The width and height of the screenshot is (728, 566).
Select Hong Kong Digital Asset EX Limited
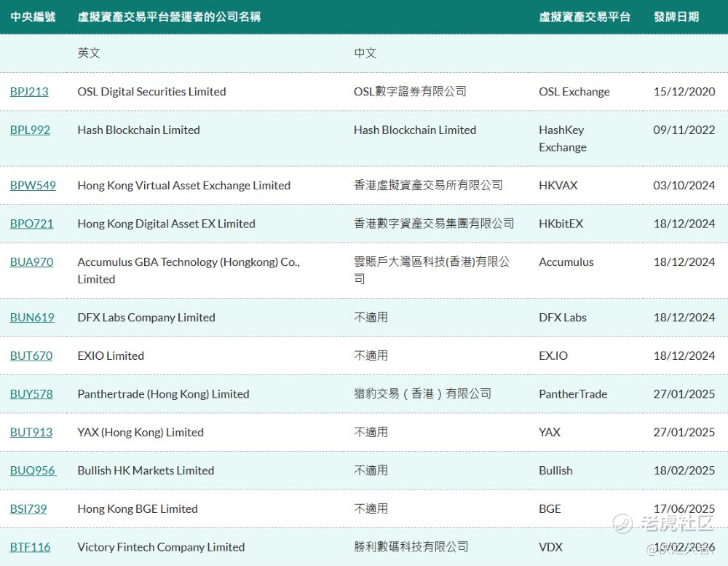click(x=166, y=224)
